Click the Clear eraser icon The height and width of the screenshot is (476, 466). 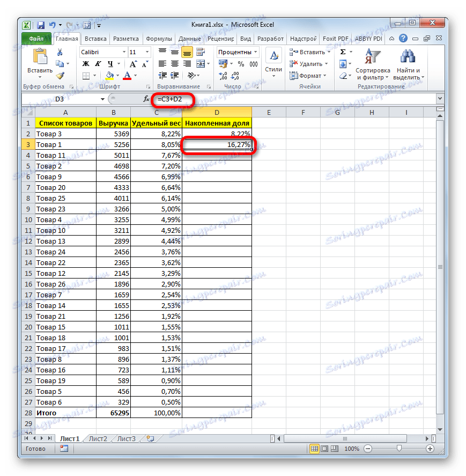[x=343, y=76]
